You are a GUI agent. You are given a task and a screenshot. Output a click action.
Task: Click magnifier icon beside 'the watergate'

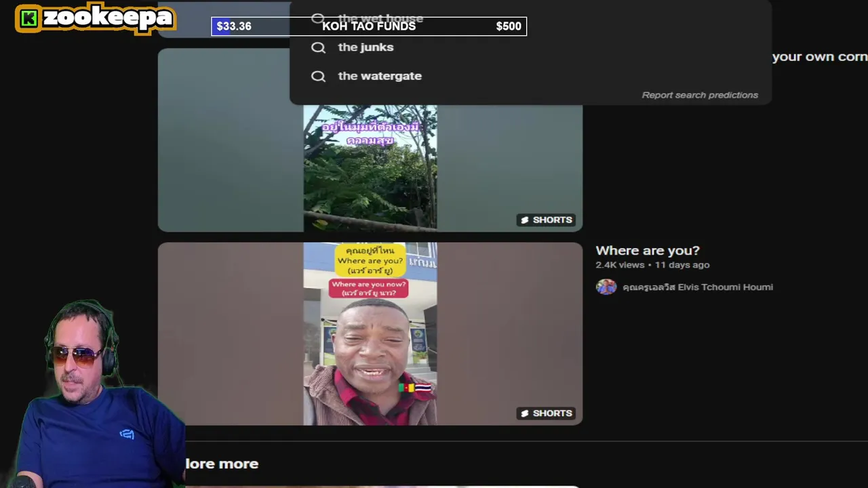click(318, 76)
